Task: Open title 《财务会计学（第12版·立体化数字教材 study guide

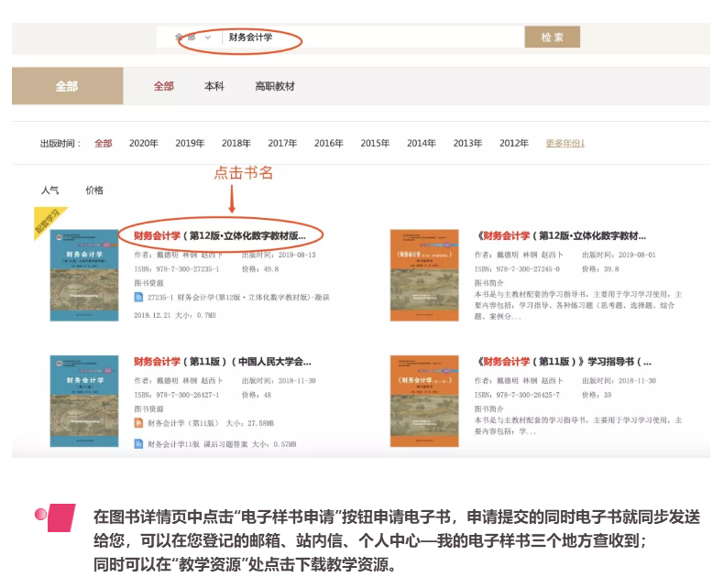Action: pyautogui.click(x=562, y=236)
